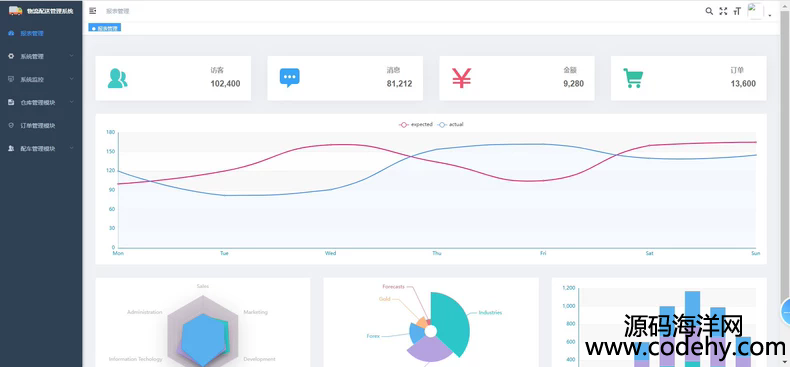This screenshot has width=790, height=367.
Task: Click the green shopping cart 订单 icon
Action: coord(633,78)
